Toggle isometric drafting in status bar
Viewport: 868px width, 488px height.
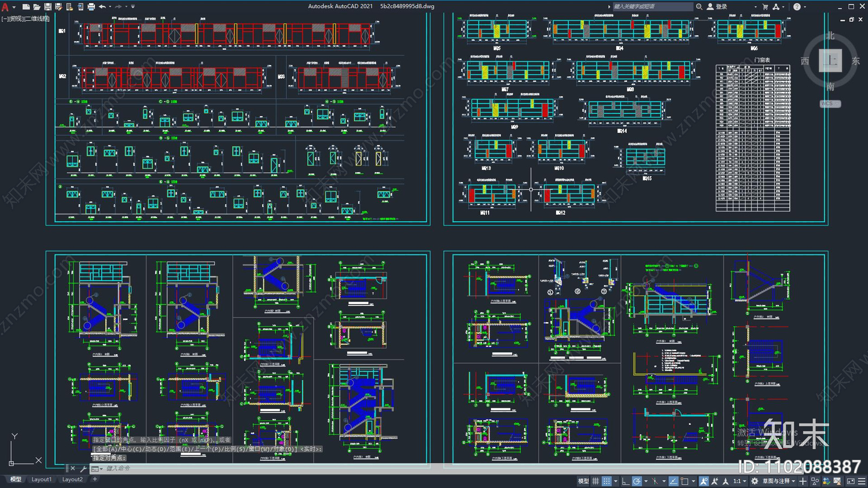point(655,481)
